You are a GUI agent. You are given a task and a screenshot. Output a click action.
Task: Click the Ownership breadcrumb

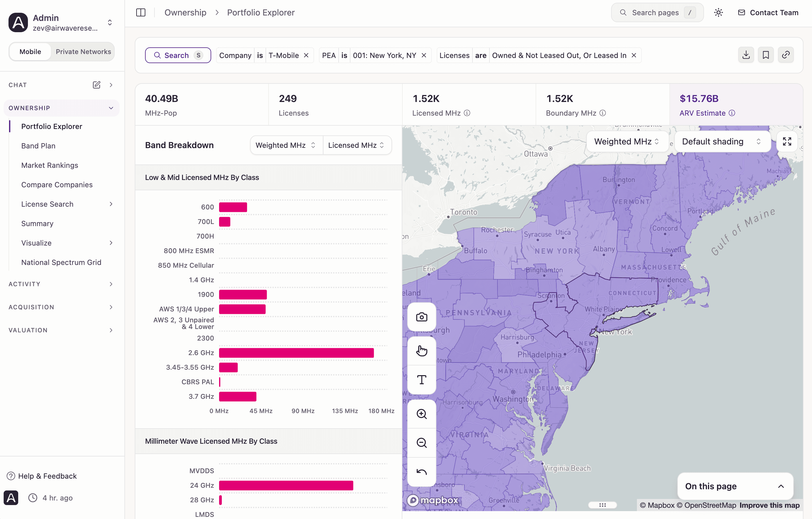(x=185, y=12)
